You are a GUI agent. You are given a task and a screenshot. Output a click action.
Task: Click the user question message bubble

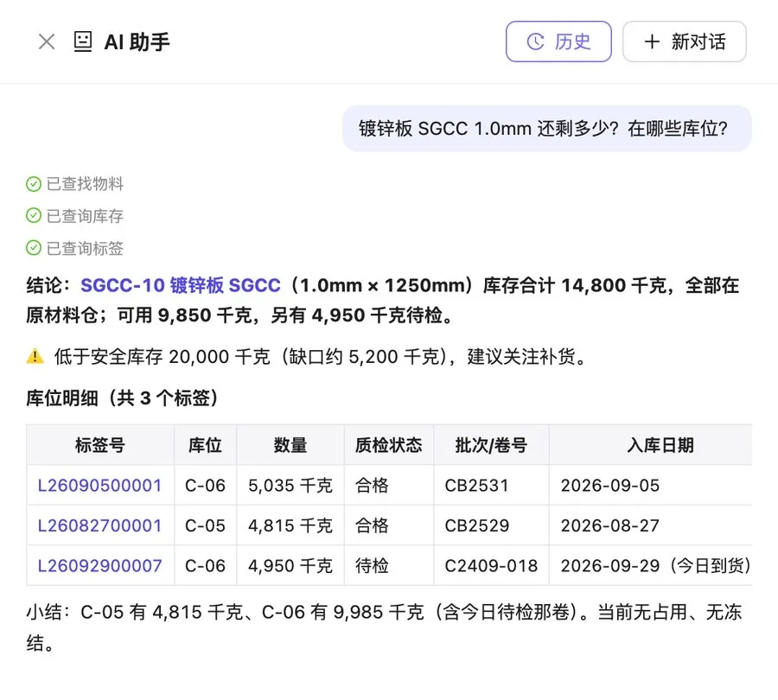[x=547, y=129]
